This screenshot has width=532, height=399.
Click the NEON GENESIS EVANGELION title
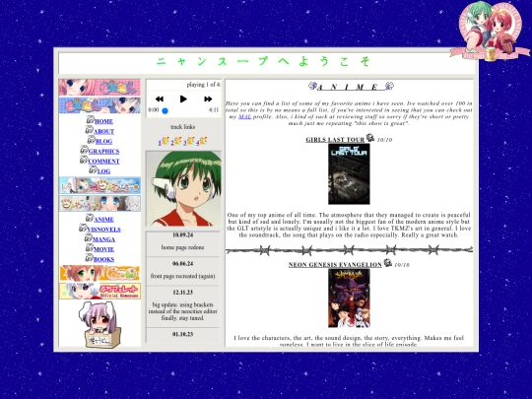tap(335, 265)
